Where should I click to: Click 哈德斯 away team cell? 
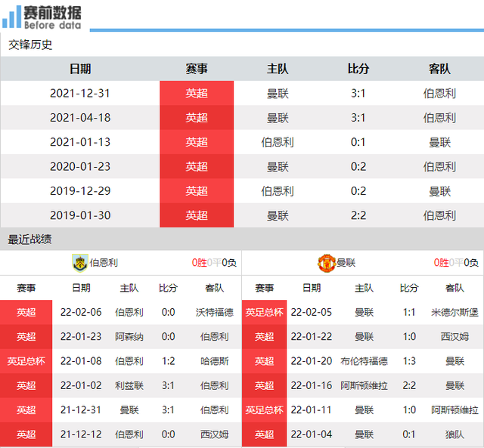(215, 361)
